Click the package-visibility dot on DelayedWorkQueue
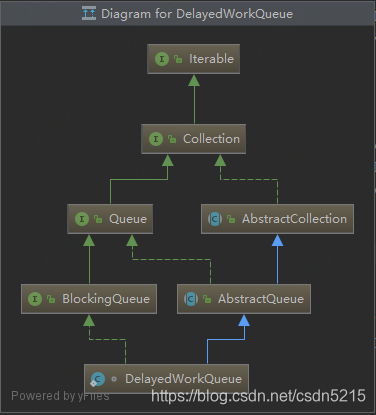This screenshot has width=376, height=415. tap(114, 379)
